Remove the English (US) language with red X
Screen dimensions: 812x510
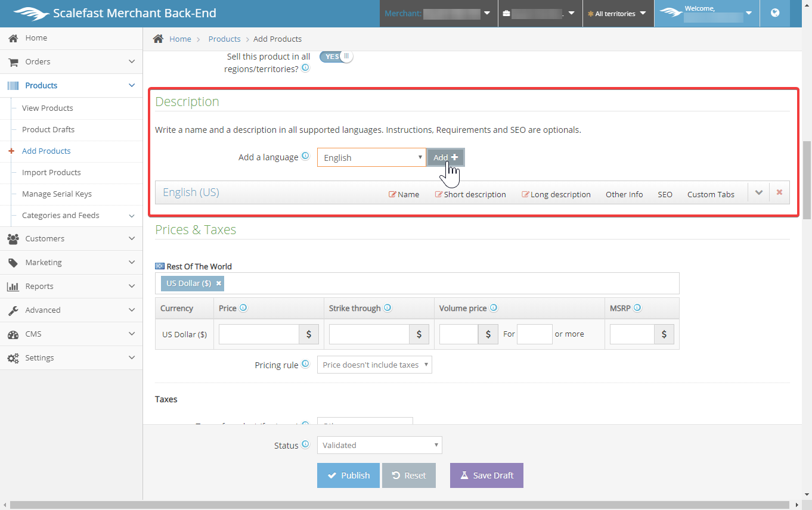[779, 192]
